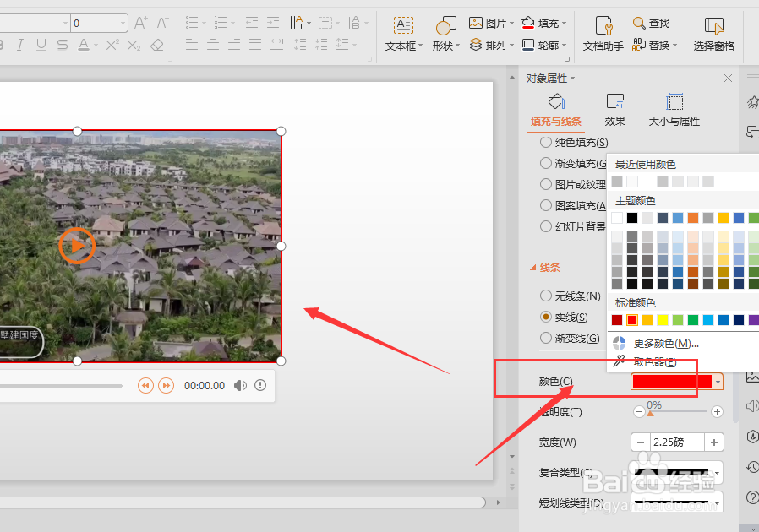Pick the orange theme color swatch
Viewport: 759px width, 532px height.
click(693, 218)
